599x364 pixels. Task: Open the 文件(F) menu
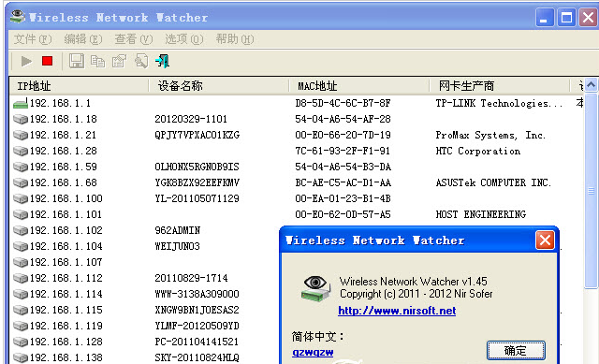pos(33,39)
